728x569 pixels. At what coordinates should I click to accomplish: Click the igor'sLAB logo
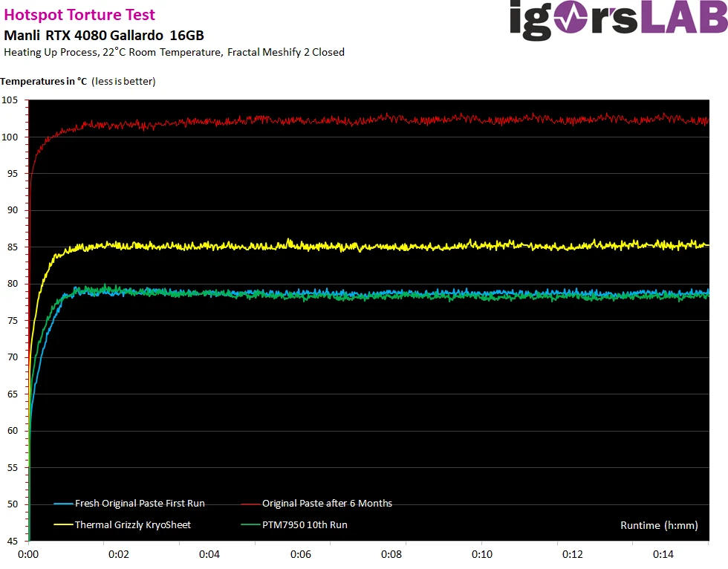(618, 19)
